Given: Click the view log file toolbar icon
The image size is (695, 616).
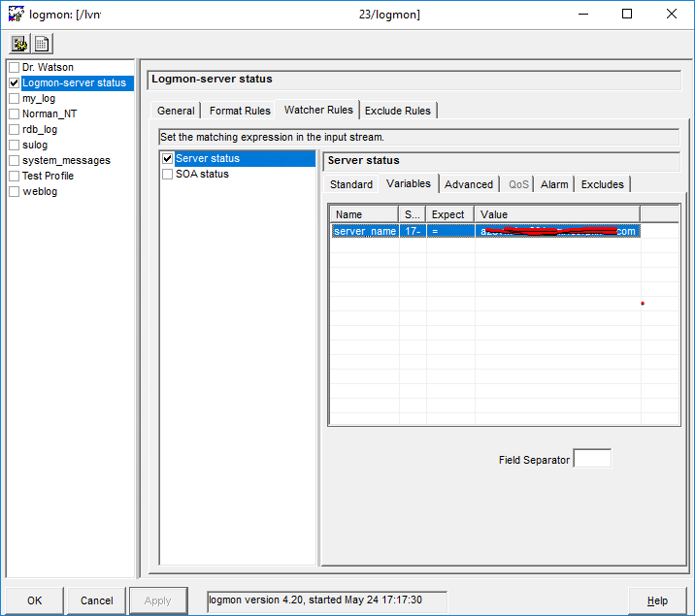Looking at the screenshot, I should pyautogui.click(x=43, y=44).
